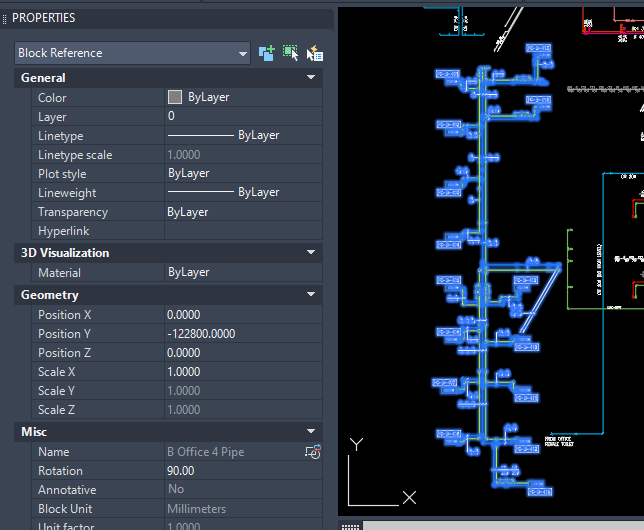The width and height of the screenshot is (644, 530).
Task: Edit the Position Z value
Action: (x=243, y=353)
